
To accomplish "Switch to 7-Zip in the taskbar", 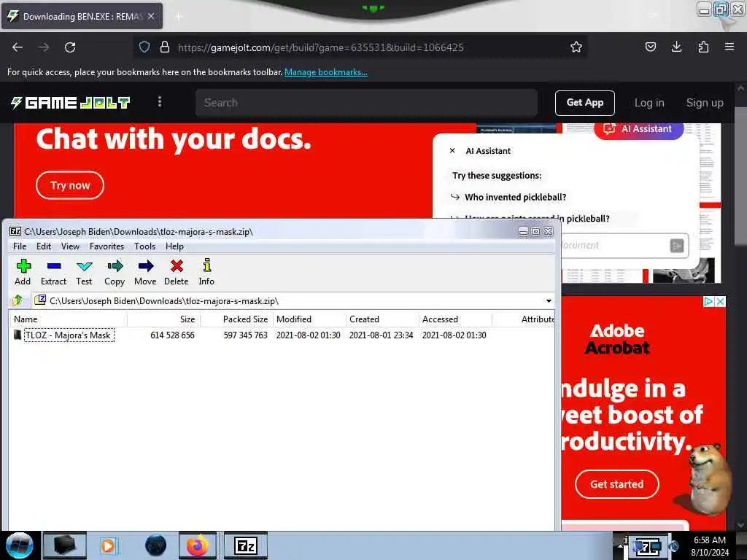I will coord(246,545).
